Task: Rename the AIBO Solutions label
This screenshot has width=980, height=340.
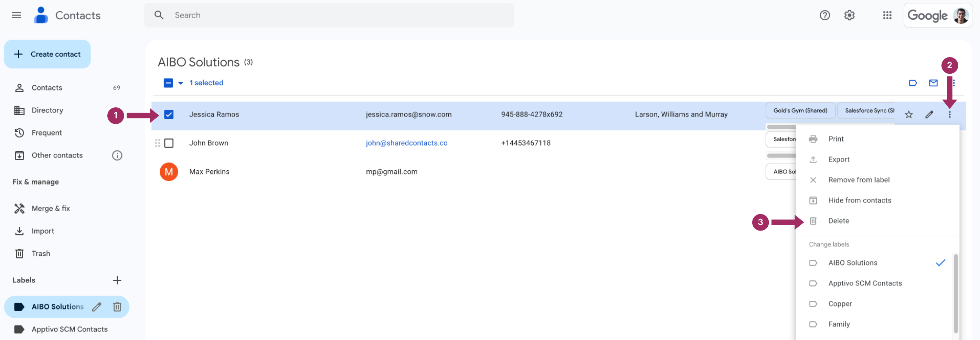Action: 97,307
